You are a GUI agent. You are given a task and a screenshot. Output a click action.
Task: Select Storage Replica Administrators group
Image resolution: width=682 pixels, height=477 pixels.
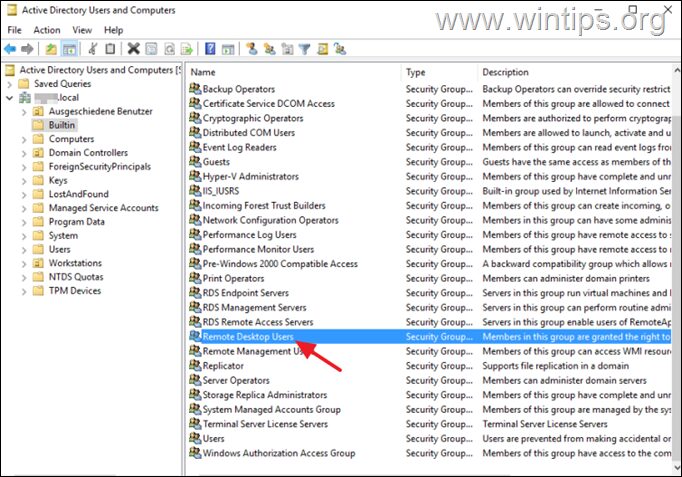coord(264,395)
